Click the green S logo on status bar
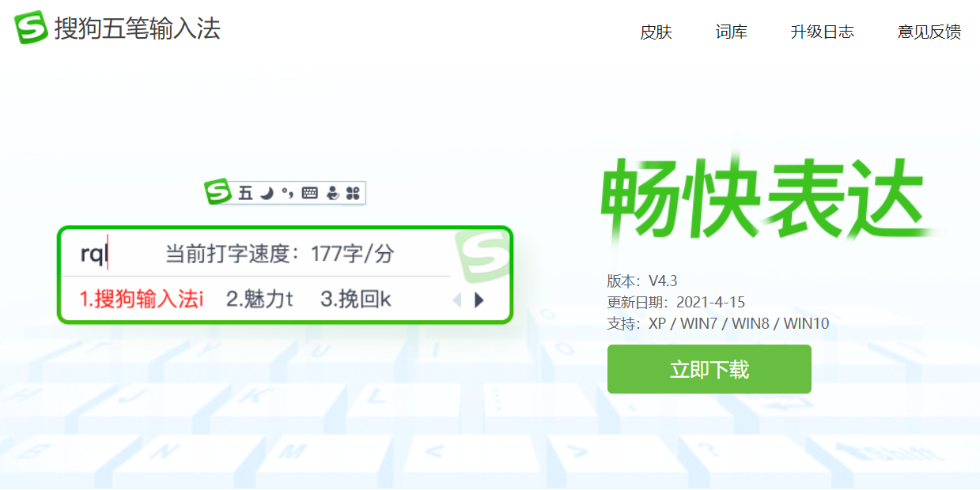Image resolution: width=980 pixels, height=490 pixels. (217, 191)
